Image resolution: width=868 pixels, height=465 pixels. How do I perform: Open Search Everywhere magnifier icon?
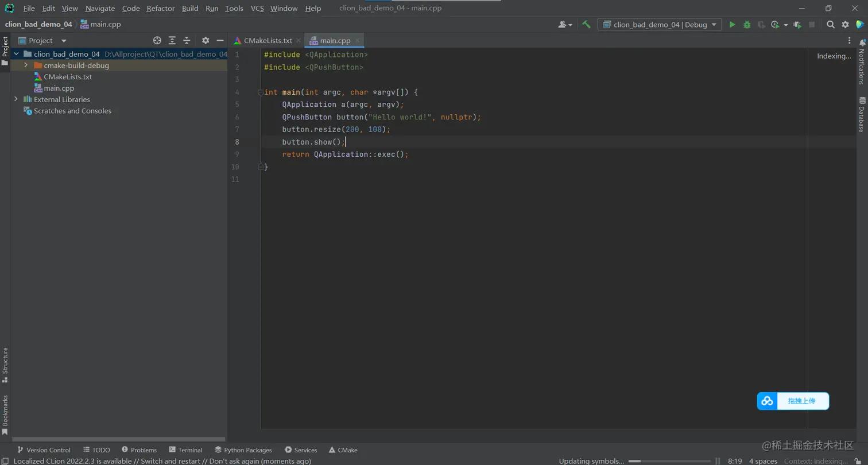click(x=830, y=25)
